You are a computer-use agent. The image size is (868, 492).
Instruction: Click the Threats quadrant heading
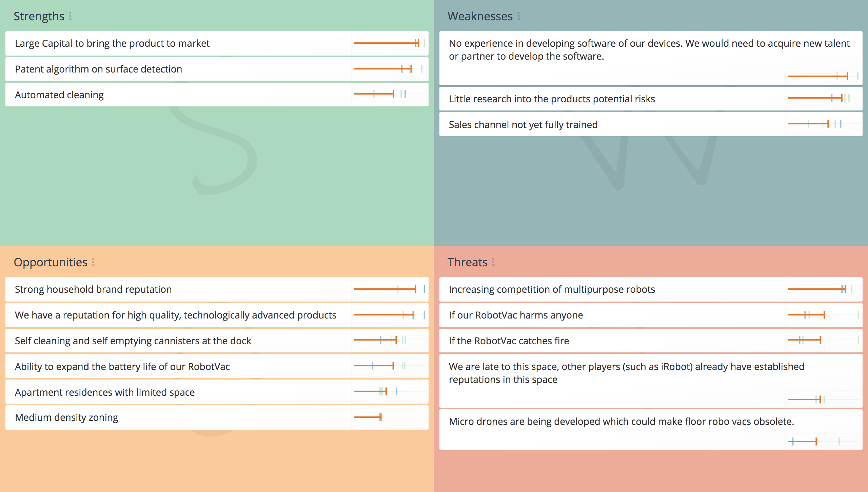(468, 262)
